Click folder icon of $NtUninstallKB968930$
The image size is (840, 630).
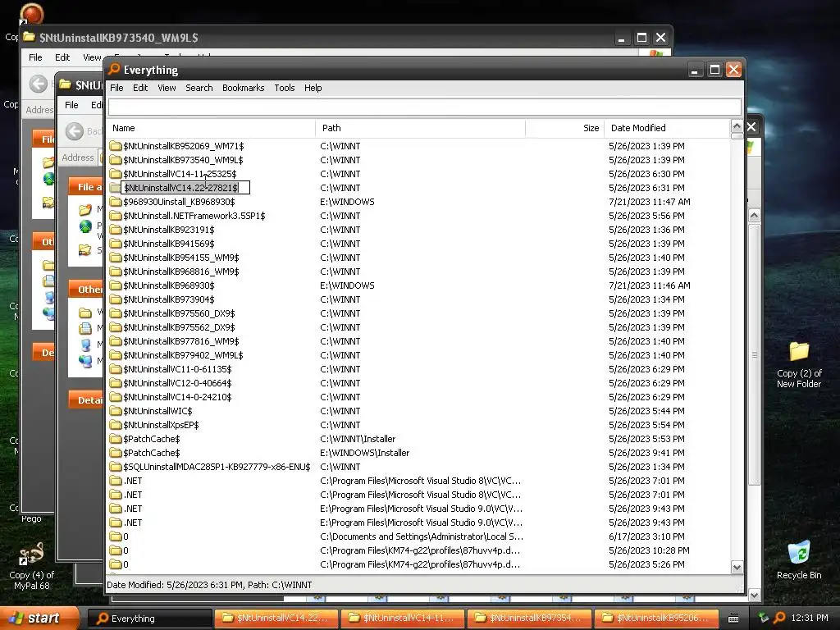[x=115, y=285]
